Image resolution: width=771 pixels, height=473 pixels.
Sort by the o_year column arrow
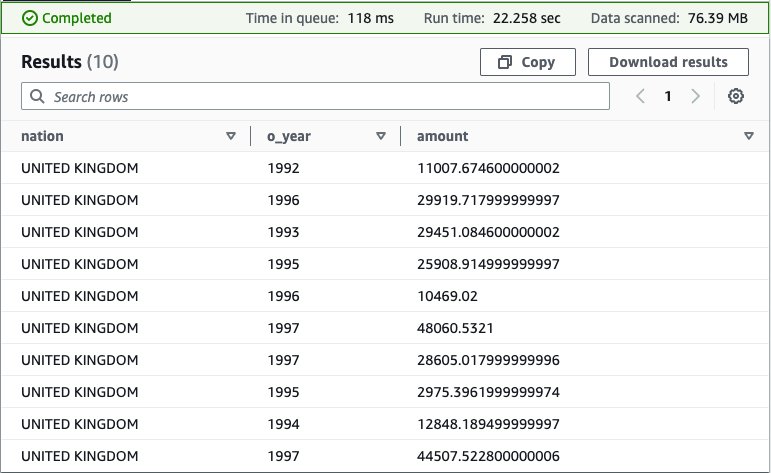381,136
